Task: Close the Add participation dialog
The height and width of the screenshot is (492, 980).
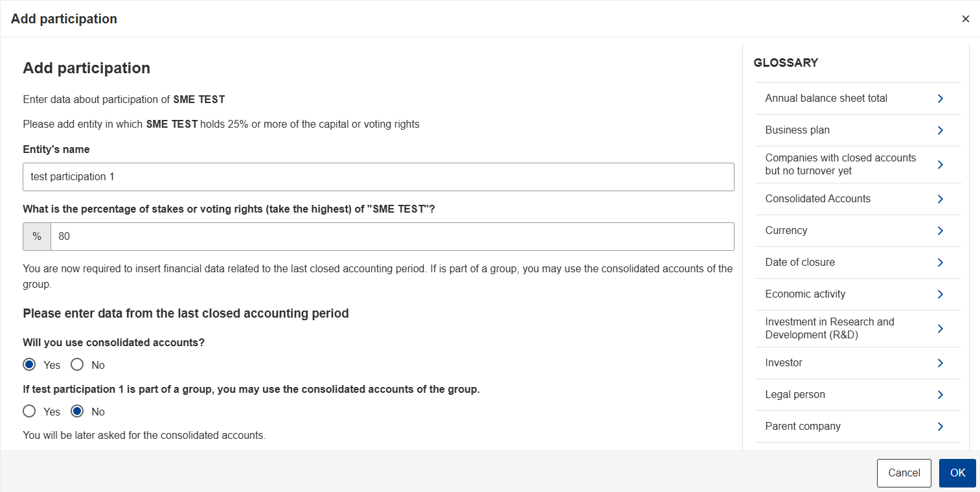Action: [966, 19]
